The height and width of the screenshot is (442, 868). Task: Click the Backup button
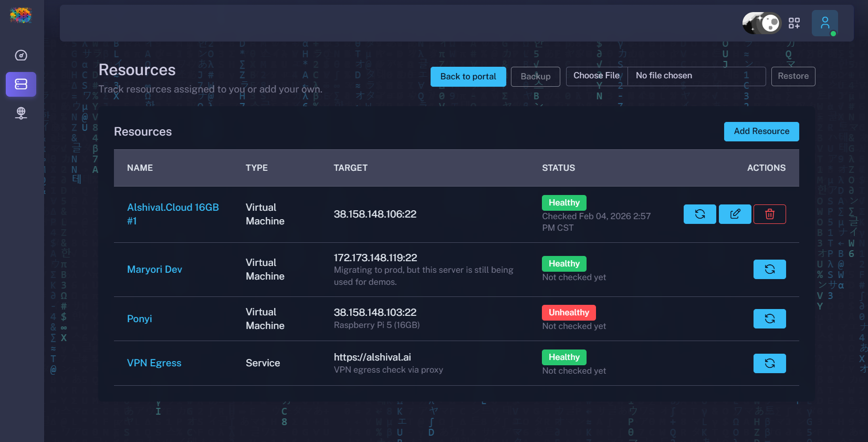pos(535,77)
